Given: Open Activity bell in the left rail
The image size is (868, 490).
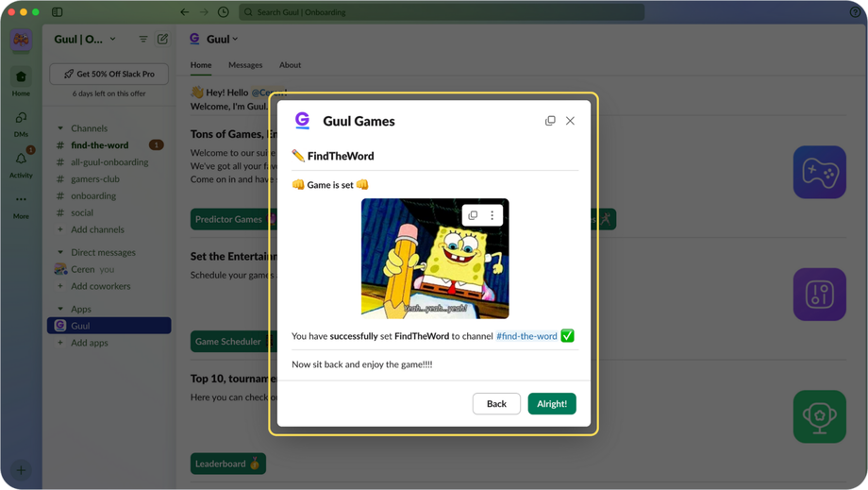Looking at the screenshot, I should coord(21,164).
